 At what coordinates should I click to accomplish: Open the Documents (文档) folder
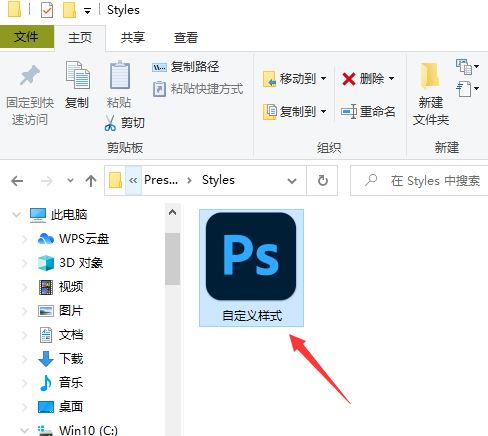pyautogui.click(x=61, y=335)
